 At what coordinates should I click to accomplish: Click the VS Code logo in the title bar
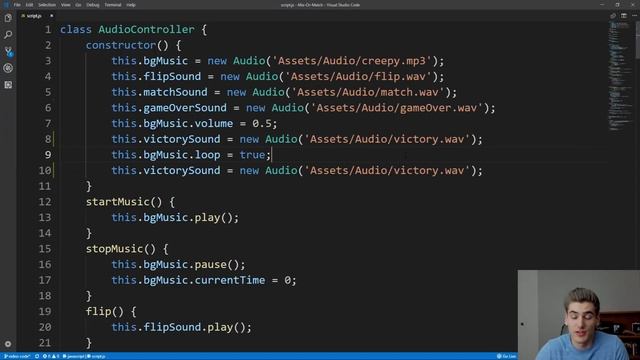[6, 5]
